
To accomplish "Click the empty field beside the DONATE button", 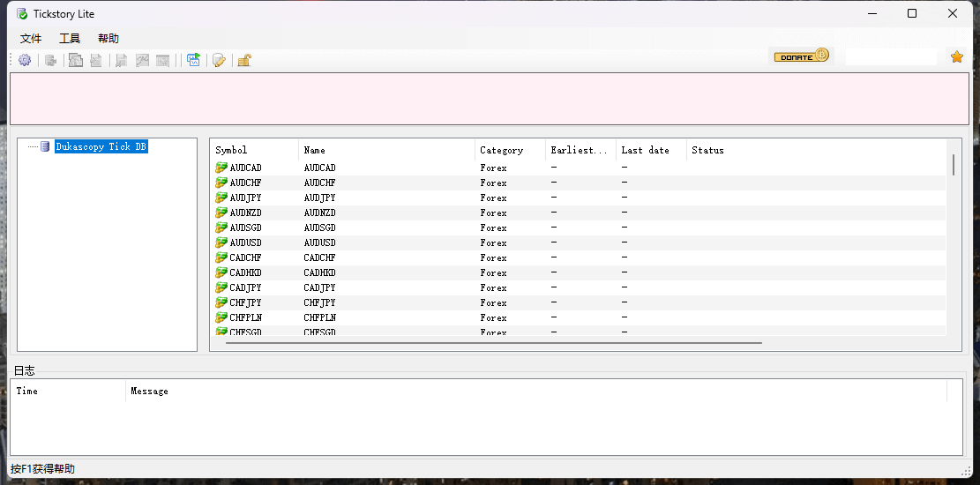I will coord(890,57).
